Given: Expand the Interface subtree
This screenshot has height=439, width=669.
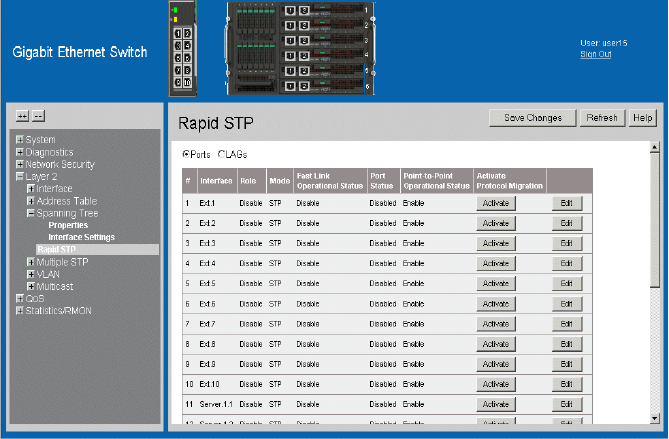Looking at the screenshot, I should click(31, 189).
